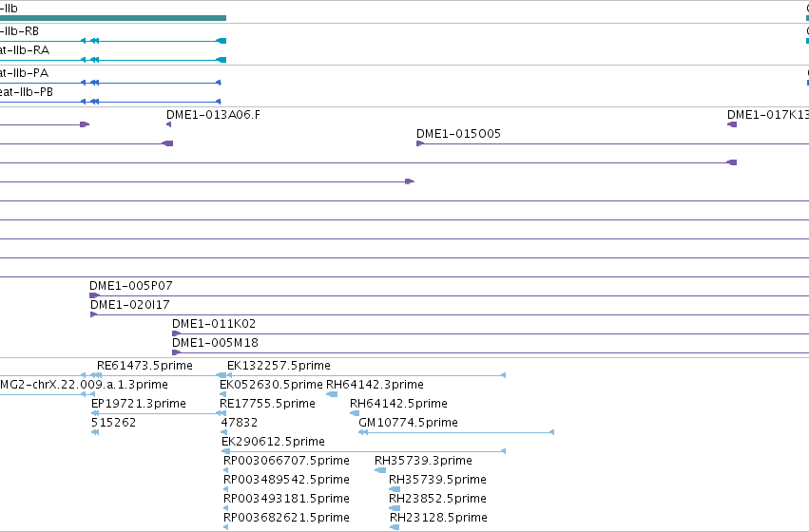The image size is (809, 532).
Task: Select the RH64142.5prime EST label
Action: [398, 404]
